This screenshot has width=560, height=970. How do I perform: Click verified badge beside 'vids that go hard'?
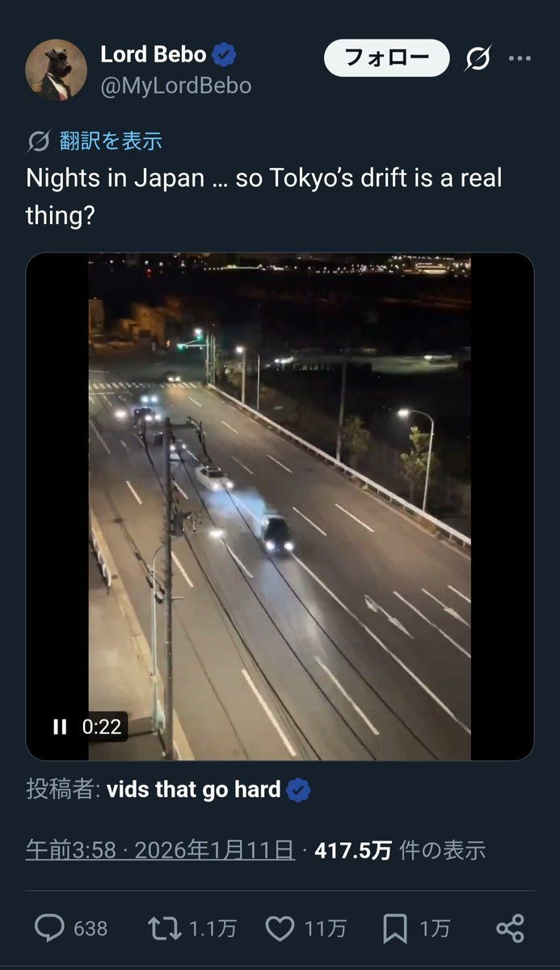[298, 790]
